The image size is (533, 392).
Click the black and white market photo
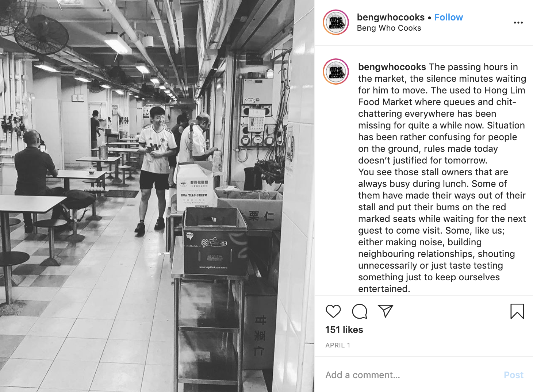pos(157,196)
